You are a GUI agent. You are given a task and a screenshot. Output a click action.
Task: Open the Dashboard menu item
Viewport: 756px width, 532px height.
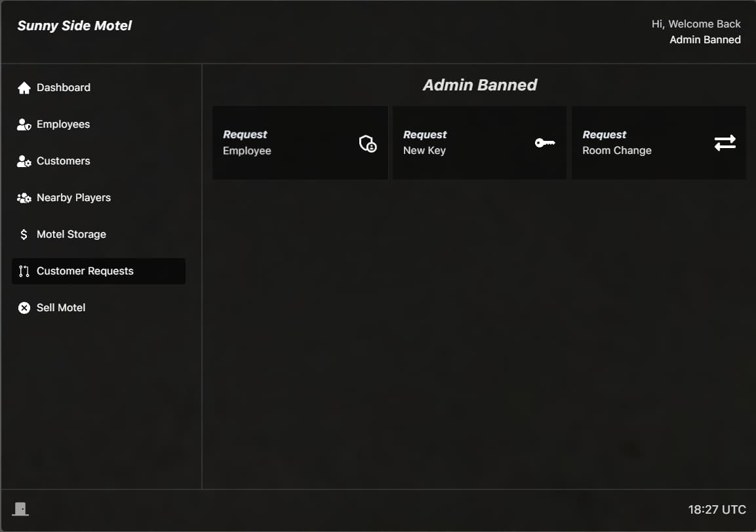(98, 88)
